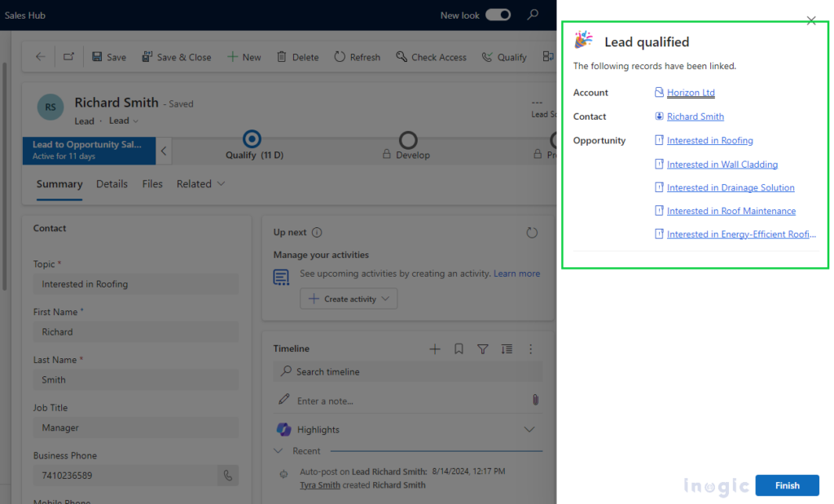Click the timeline bookmark icon
The width and height of the screenshot is (834, 504).
point(459,348)
